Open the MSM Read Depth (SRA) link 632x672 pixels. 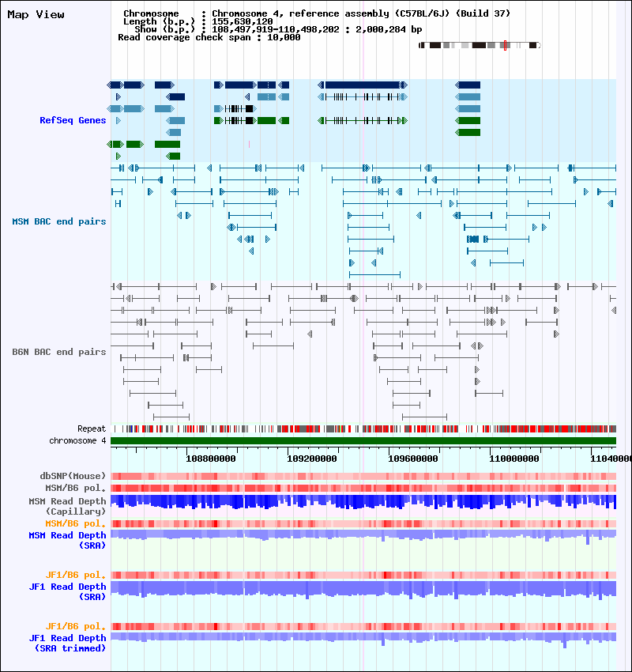(68, 541)
